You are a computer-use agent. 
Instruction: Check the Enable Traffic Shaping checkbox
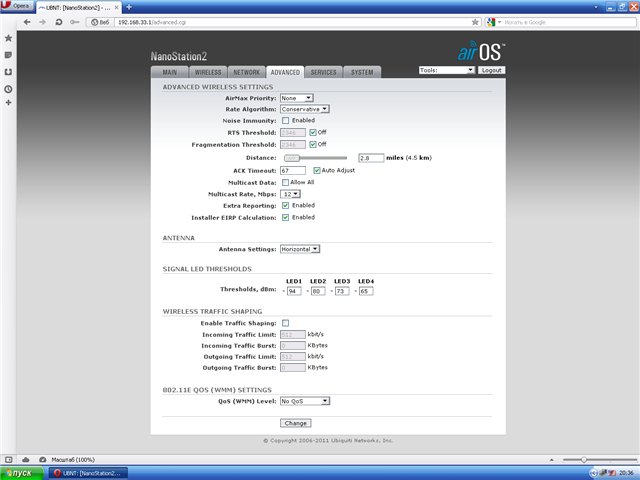tap(285, 323)
